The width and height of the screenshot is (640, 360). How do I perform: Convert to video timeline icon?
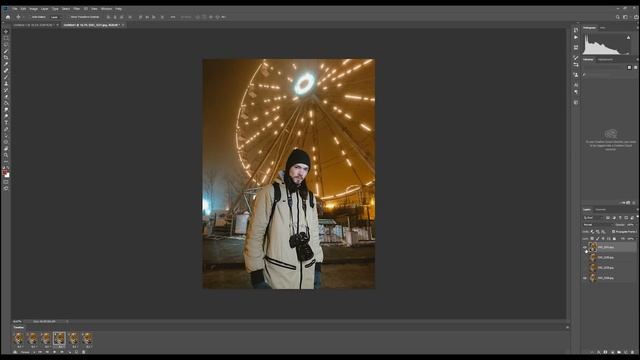(15, 352)
